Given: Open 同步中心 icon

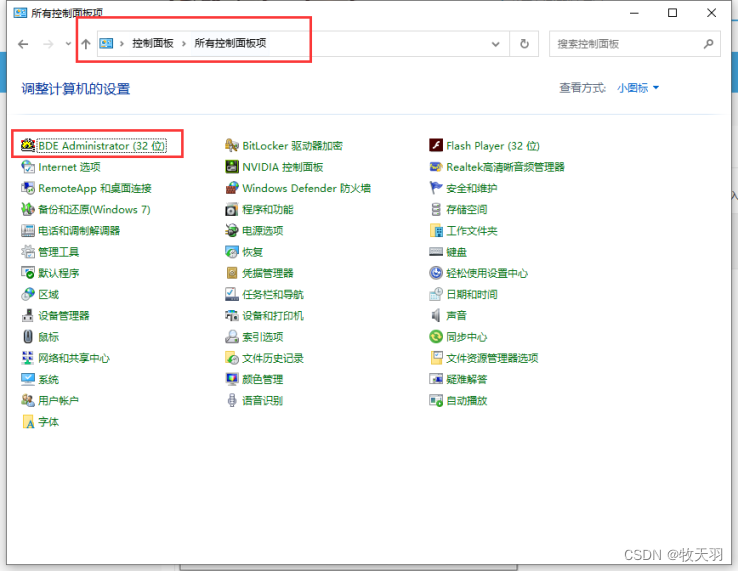Looking at the screenshot, I should tap(436, 337).
